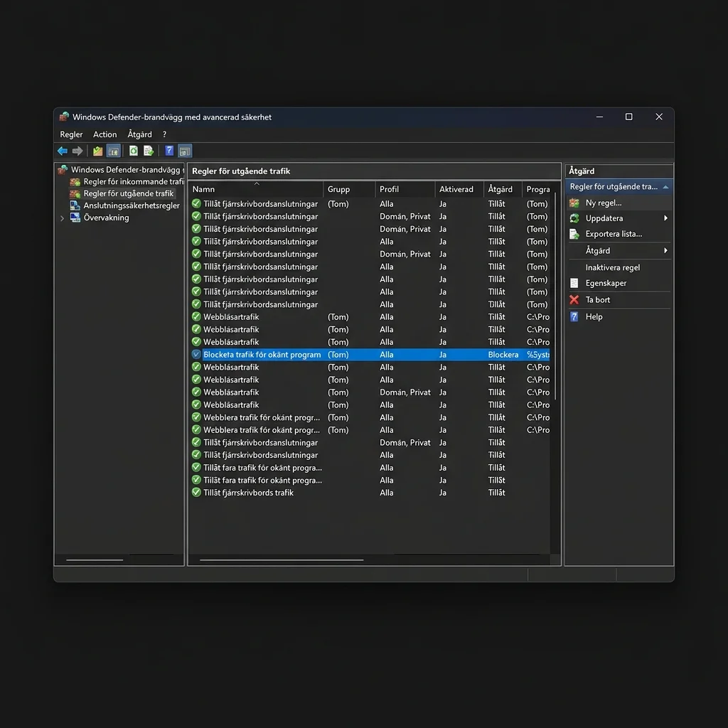Click Inaktivera regel in action pane
The image size is (728, 728).
[x=612, y=267]
